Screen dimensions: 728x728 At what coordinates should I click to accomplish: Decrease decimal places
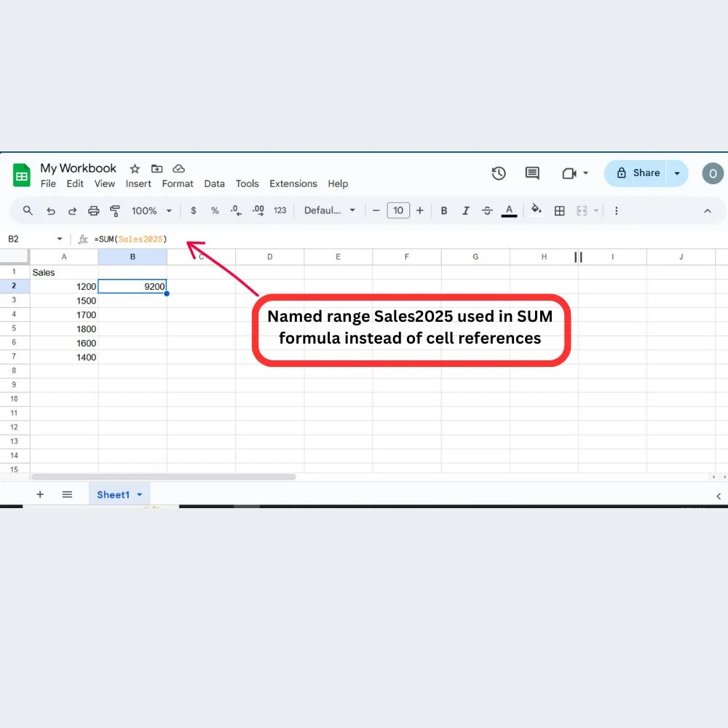tap(236, 211)
